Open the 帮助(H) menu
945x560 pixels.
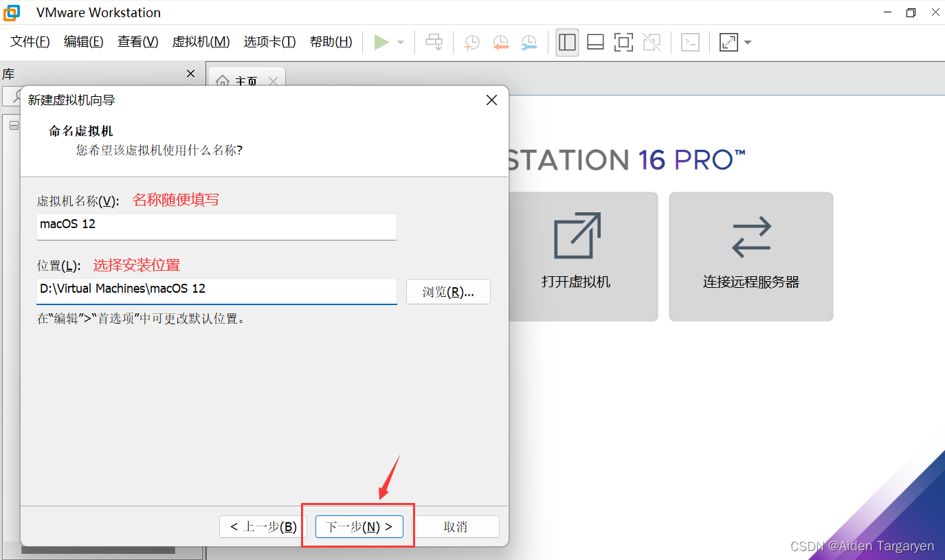point(331,42)
